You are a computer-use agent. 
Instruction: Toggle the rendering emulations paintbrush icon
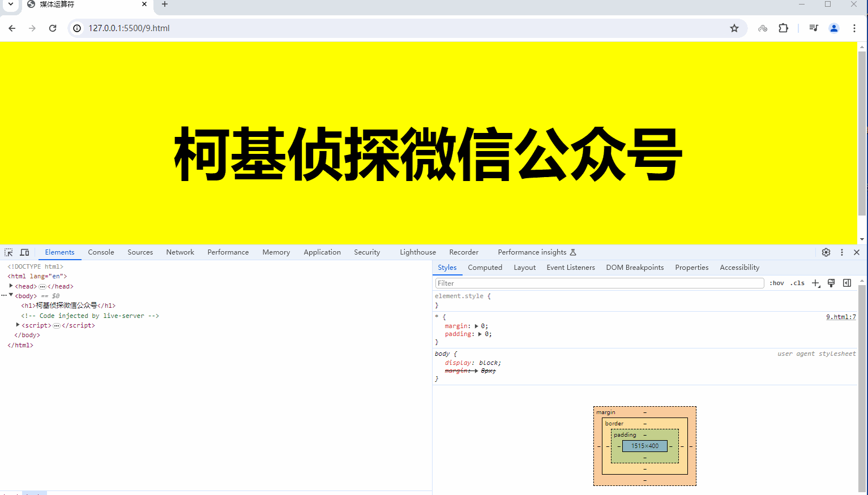coord(831,283)
